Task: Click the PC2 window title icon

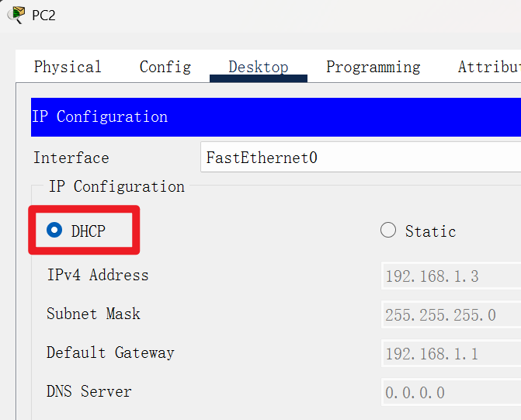Action: click(x=16, y=15)
